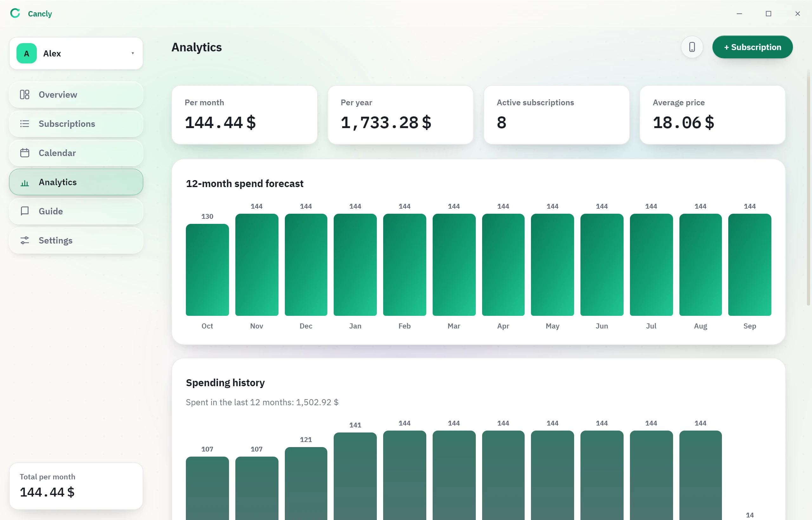Go to the Subscriptions page
The width and height of the screenshot is (812, 520).
[x=76, y=124]
